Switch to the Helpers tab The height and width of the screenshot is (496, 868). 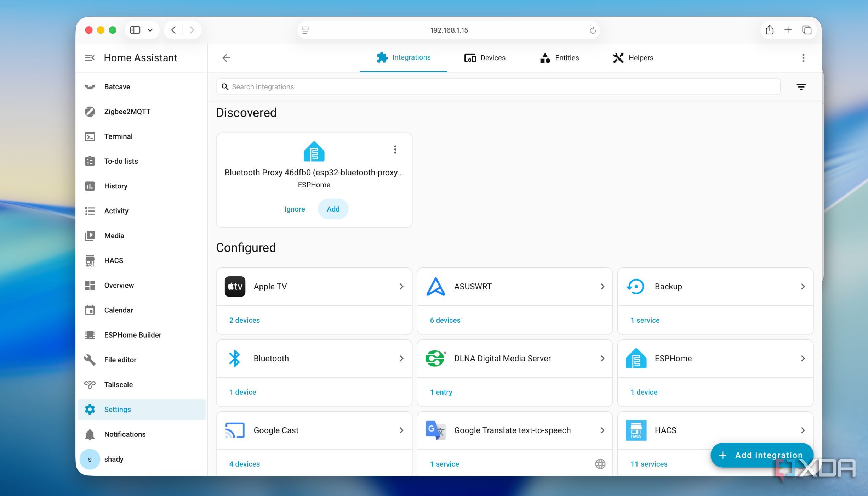click(x=633, y=58)
